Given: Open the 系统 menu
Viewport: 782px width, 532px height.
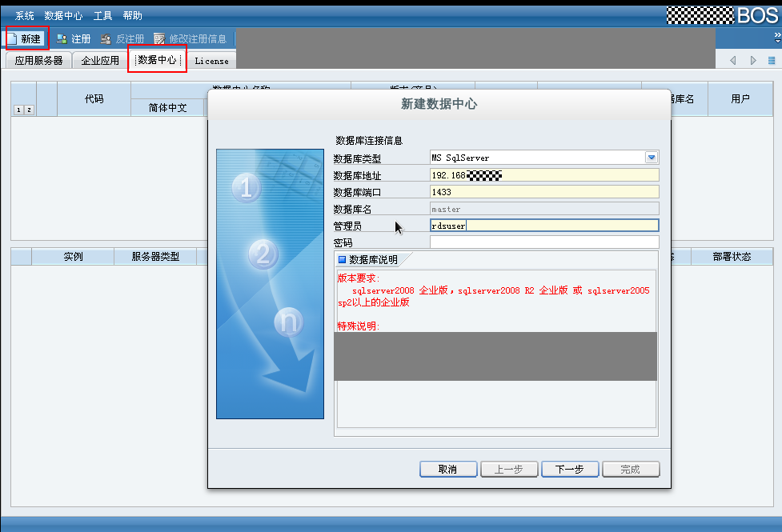Looking at the screenshot, I should [x=25, y=16].
